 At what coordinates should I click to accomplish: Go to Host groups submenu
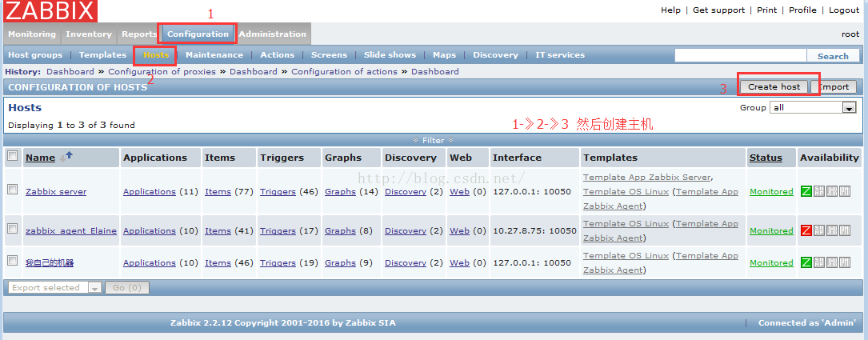35,55
